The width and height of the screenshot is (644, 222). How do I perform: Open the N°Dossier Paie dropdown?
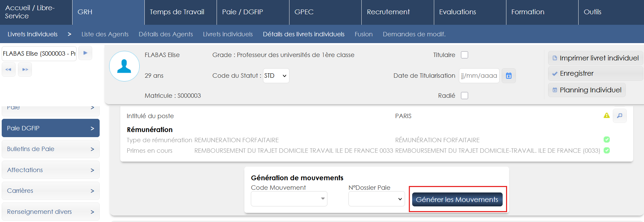tap(376, 199)
